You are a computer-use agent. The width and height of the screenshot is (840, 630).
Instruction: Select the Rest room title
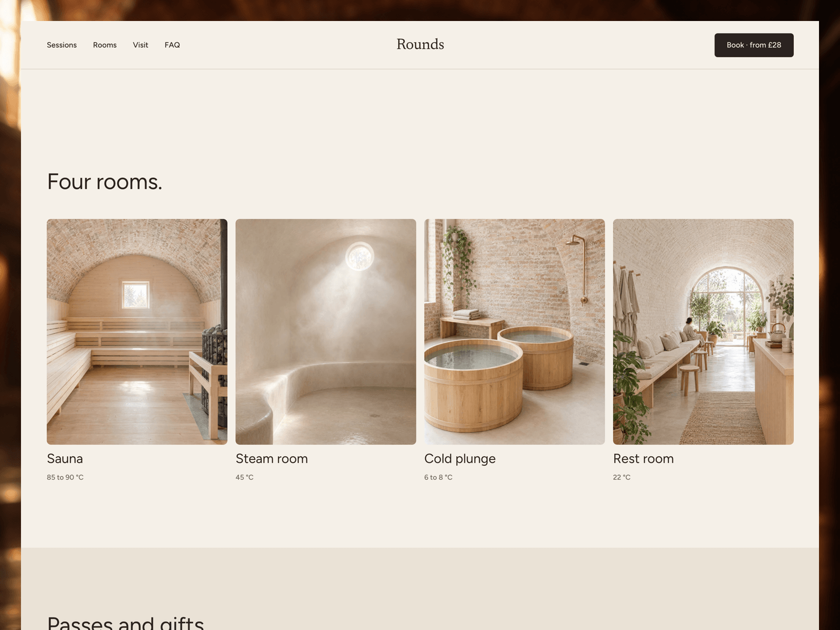643,459
